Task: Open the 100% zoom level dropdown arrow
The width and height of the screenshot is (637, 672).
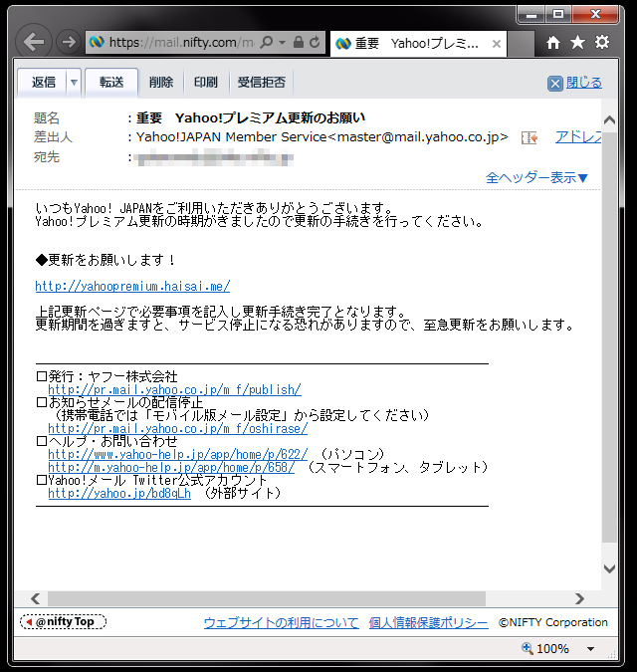Action: point(591,649)
